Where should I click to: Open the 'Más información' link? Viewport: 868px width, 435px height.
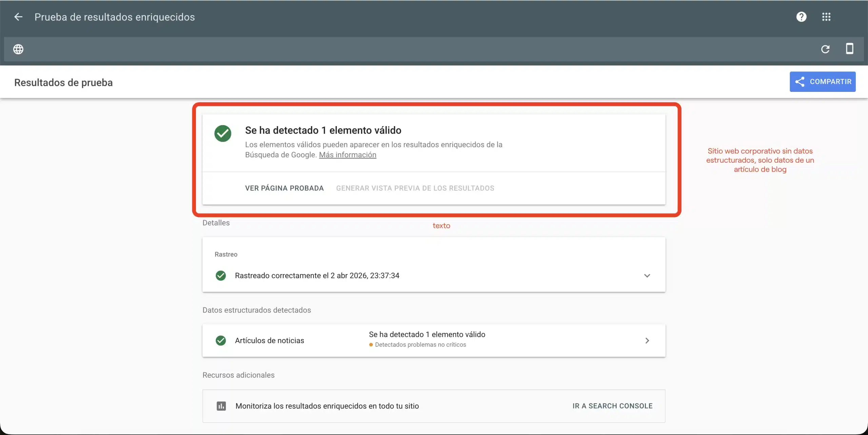coord(348,155)
